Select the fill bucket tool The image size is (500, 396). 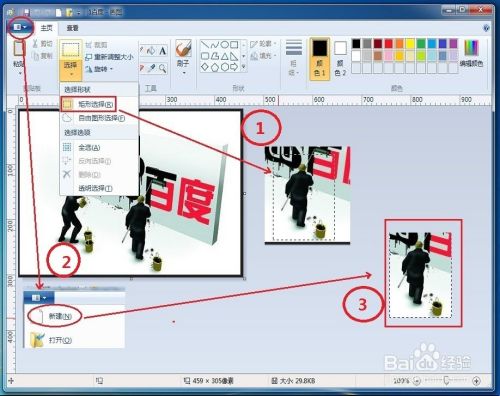point(151,51)
